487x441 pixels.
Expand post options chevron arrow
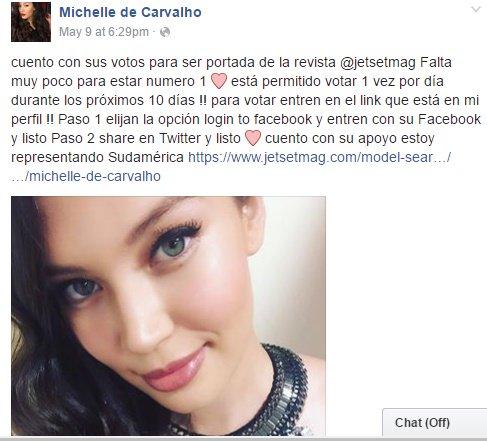[476, 9]
